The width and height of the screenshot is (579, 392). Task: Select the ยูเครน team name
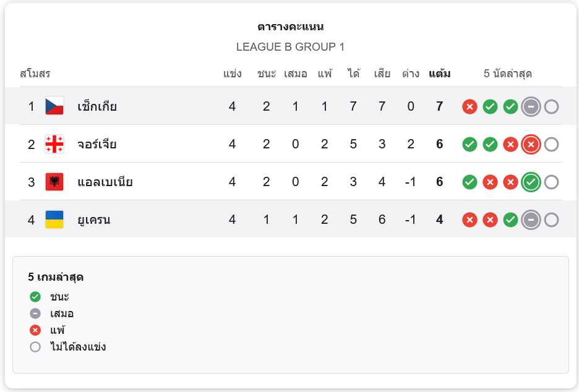pyautogui.click(x=94, y=219)
